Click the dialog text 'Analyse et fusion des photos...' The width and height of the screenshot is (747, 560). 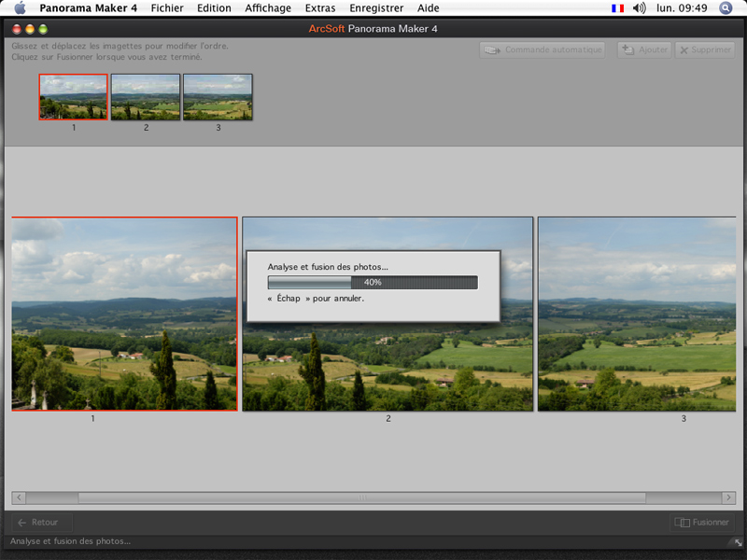[328, 267]
